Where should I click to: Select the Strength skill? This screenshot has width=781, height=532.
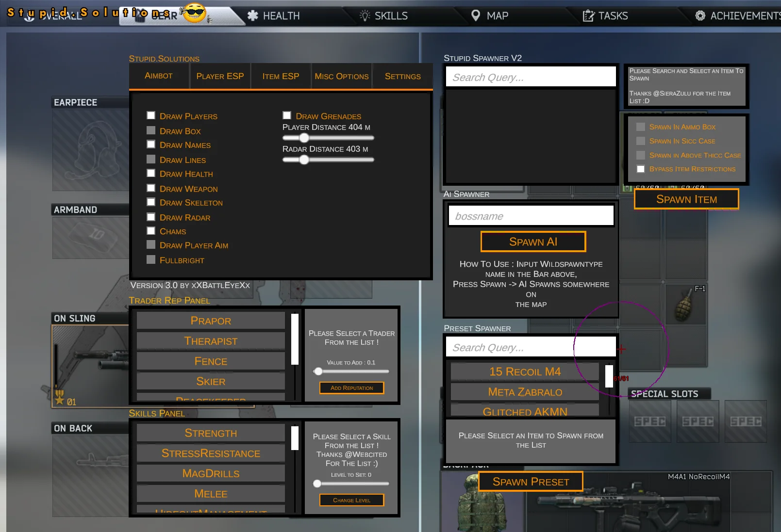[x=211, y=433]
